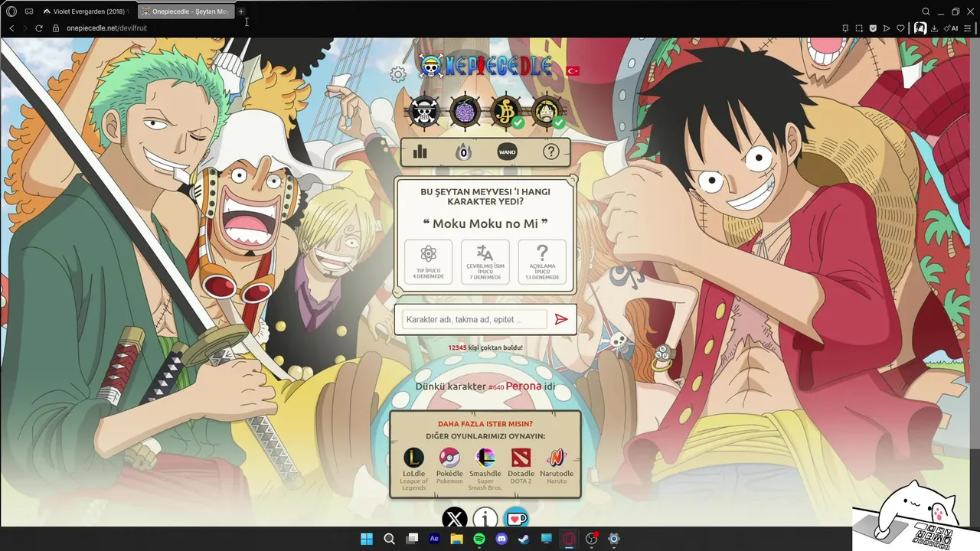Select the purple devil fruit game mode
Image resolution: width=980 pixels, height=551 pixels.
[465, 112]
